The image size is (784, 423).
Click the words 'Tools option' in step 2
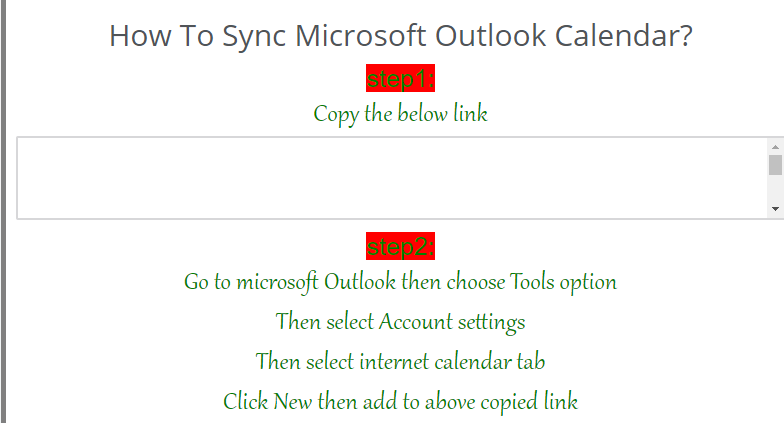click(x=563, y=282)
